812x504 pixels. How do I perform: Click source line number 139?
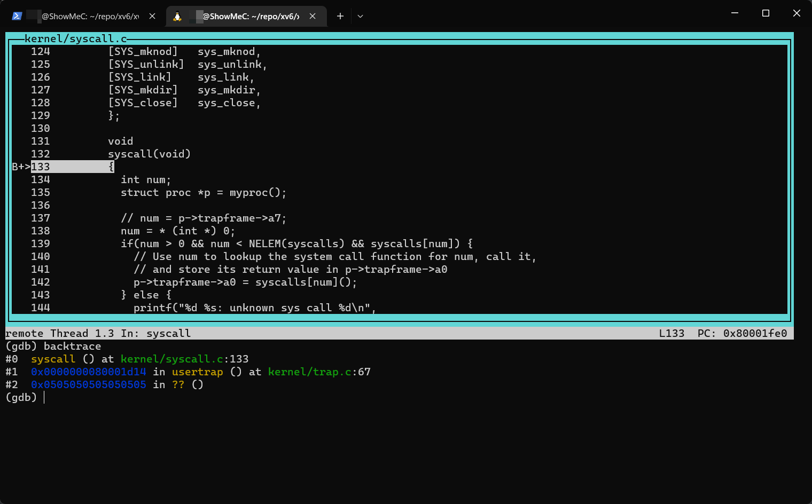pos(40,243)
